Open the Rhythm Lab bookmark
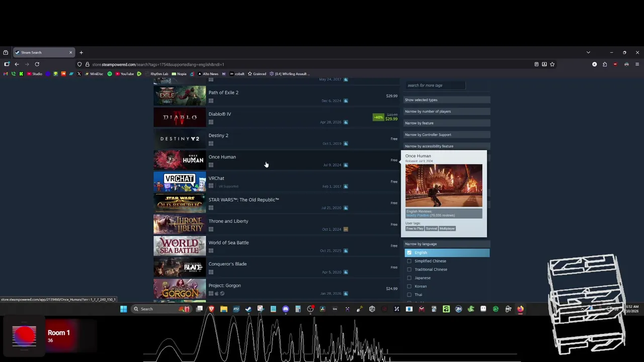 [x=156, y=74]
